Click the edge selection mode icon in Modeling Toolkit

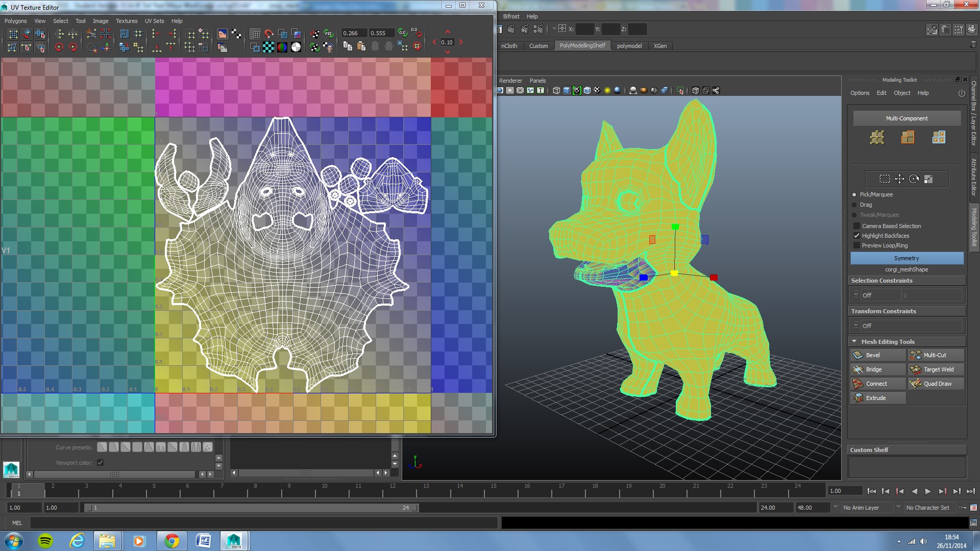click(908, 137)
